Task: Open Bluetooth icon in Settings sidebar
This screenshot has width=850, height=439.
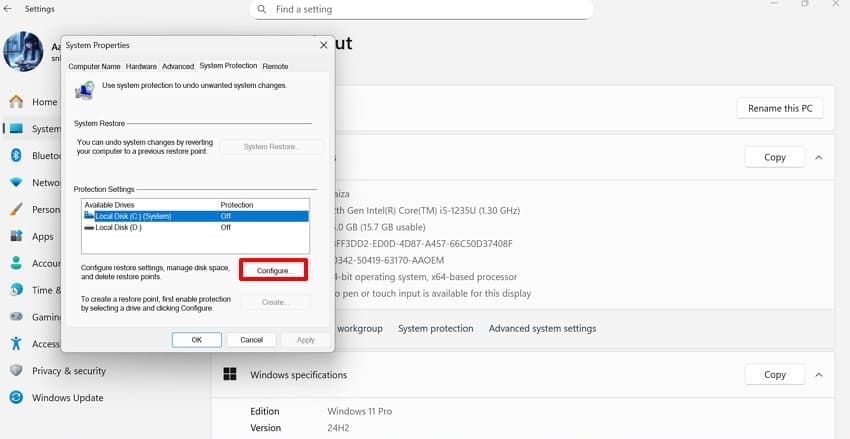Action: (16, 156)
